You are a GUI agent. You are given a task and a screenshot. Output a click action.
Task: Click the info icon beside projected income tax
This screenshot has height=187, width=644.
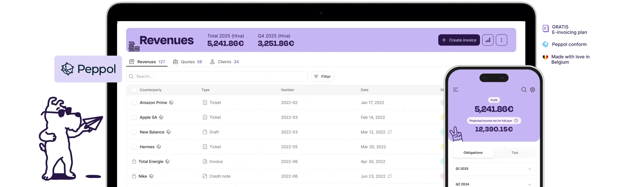click(516, 121)
